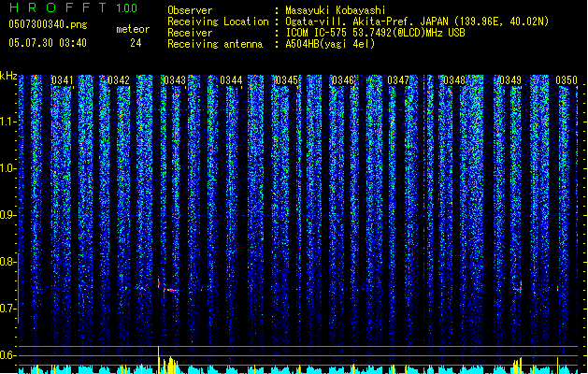The height and width of the screenshot is (374, 588).
Task: Click the 0350 time marker
Action: click(566, 80)
